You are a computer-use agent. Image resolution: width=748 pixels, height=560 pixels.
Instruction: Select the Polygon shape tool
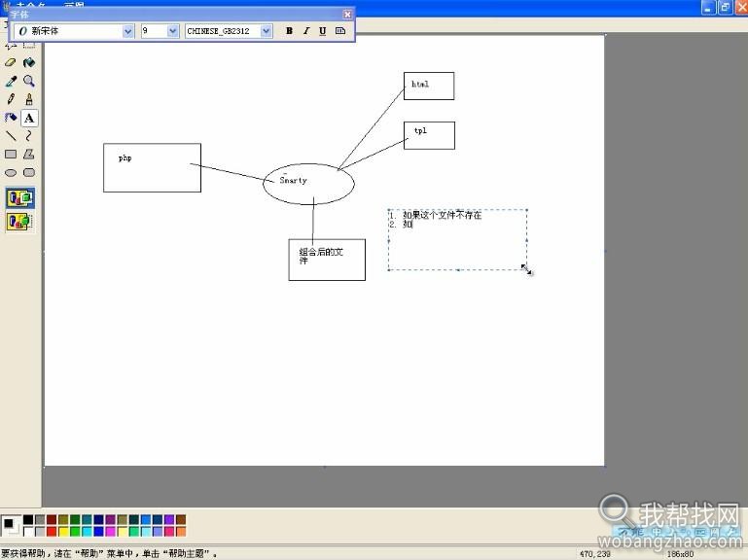pyautogui.click(x=29, y=154)
